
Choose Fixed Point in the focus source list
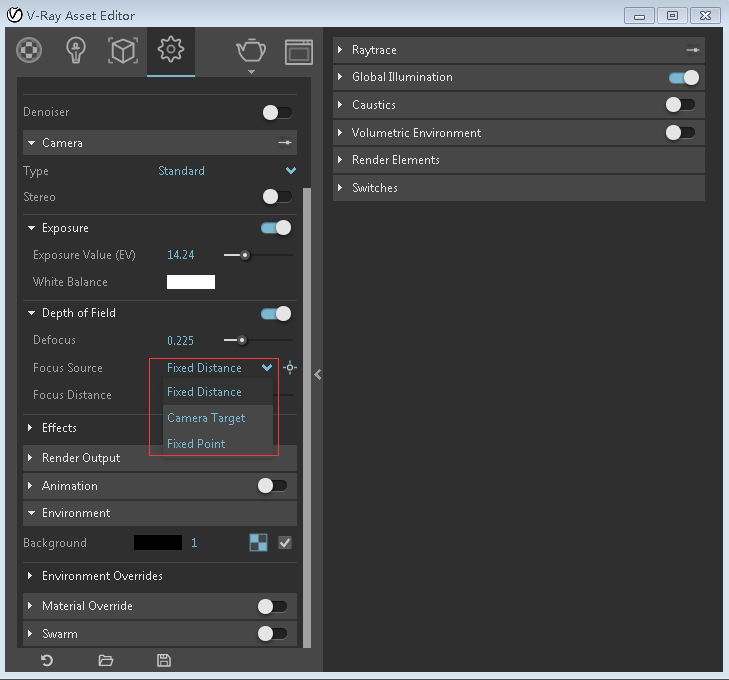196,444
